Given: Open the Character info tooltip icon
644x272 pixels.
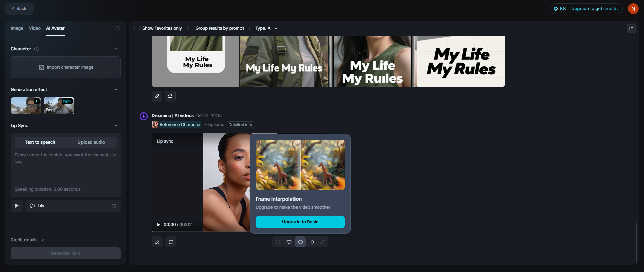Looking at the screenshot, I should pyautogui.click(x=36, y=49).
